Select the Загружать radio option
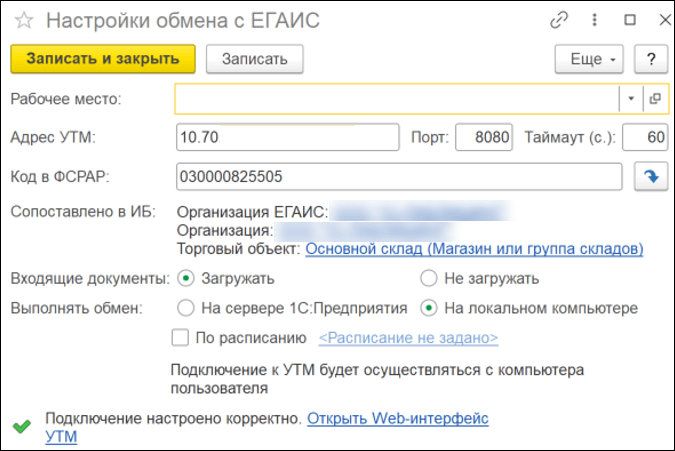The image size is (675, 451). (x=186, y=278)
